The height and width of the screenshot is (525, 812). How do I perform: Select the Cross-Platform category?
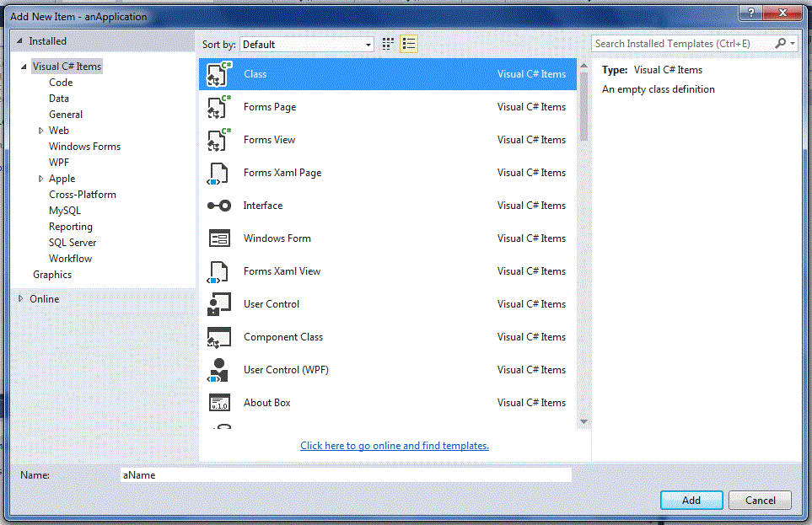click(83, 195)
